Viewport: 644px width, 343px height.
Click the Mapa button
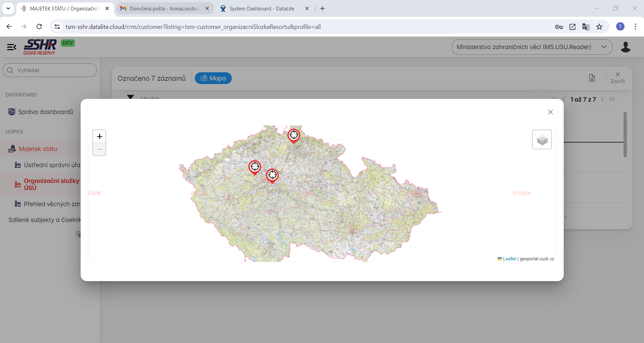pyautogui.click(x=213, y=78)
